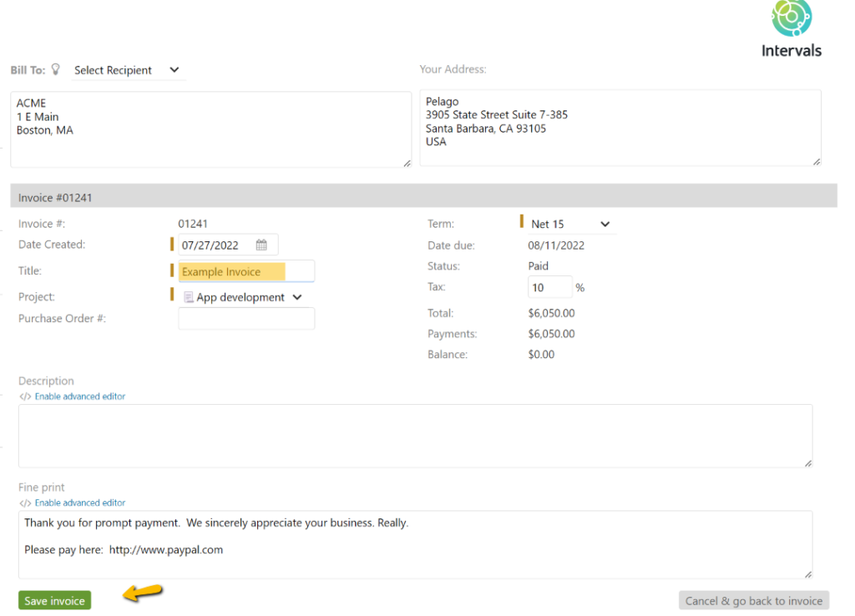The image size is (855, 616).
Task: Open the calendar picker for Date Created
Action: point(262,244)
